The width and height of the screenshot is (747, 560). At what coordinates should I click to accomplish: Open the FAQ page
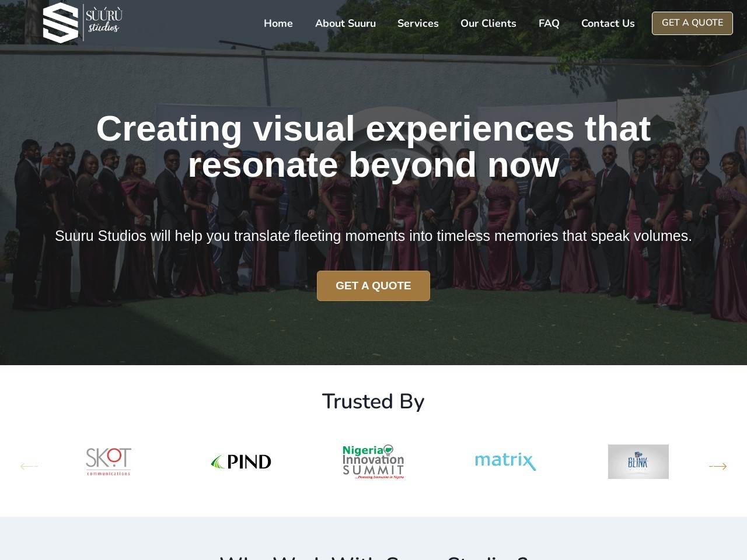(x=549, y=23)
